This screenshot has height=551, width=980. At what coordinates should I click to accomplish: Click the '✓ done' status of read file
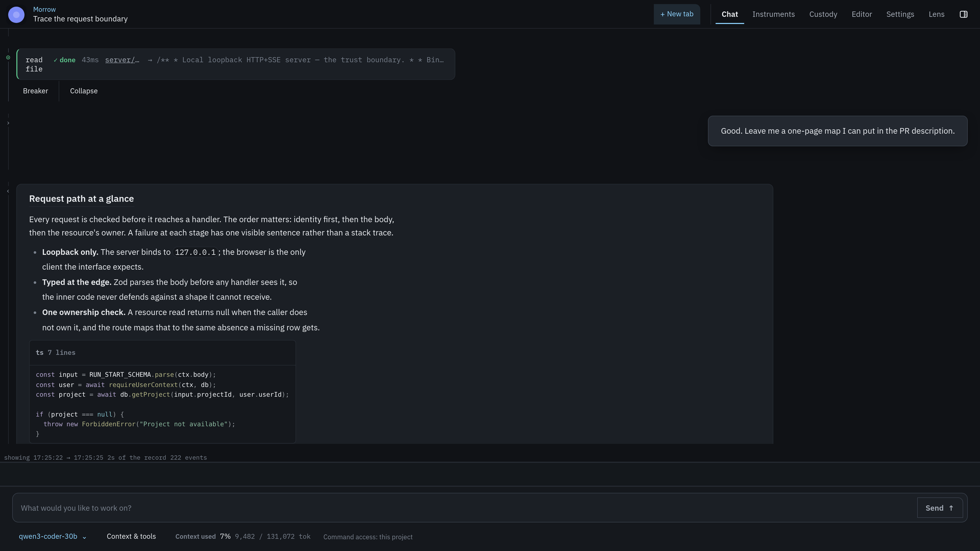64,60
